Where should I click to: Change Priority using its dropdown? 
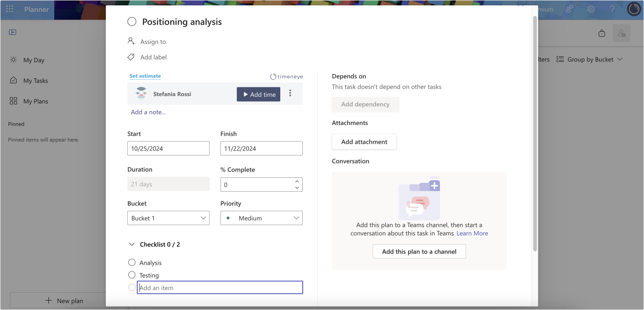pos(261,218)
